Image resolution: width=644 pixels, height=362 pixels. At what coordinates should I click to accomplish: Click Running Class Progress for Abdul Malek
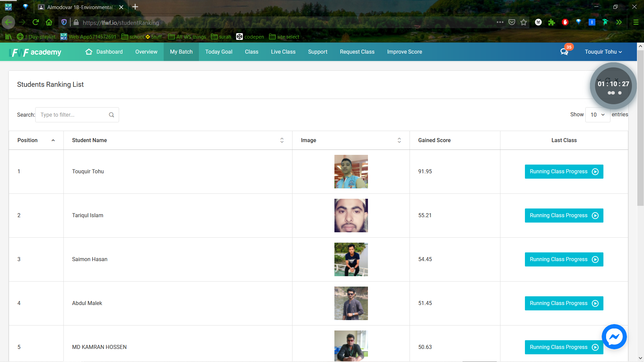click(x=564, y=303)
